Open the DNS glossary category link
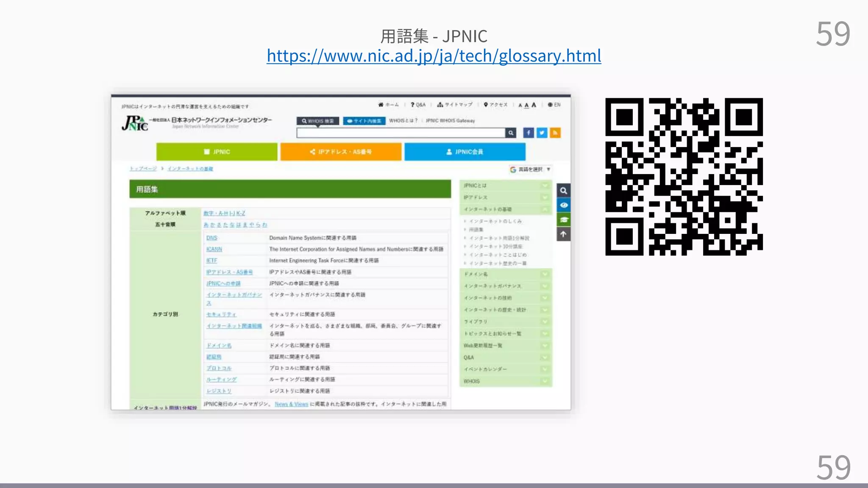 [x=211, y=238]
